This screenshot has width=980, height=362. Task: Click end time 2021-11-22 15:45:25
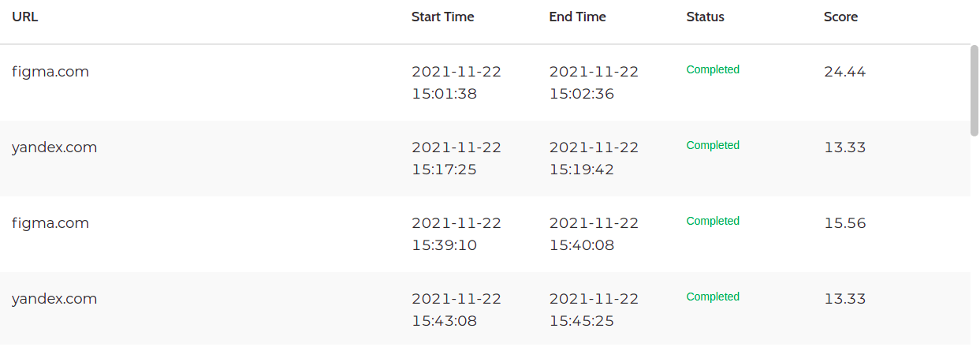tap(594, 310)
